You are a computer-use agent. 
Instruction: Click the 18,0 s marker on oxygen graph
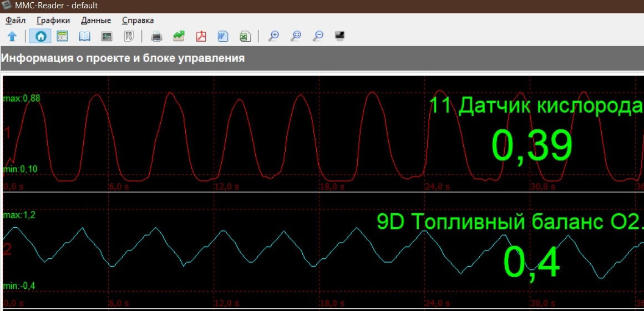coord(333,187)
